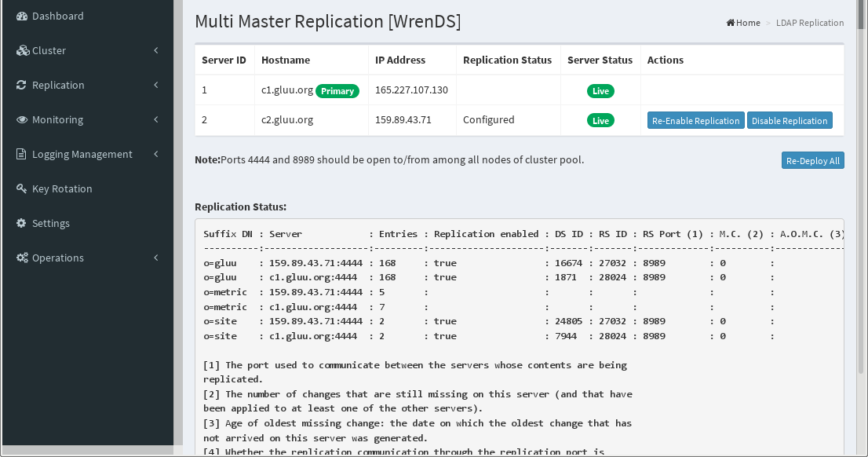Screen dimensions: 868x457
Task: Click footnote [3] Age of oldest missing change
Action: coord(418,430)
